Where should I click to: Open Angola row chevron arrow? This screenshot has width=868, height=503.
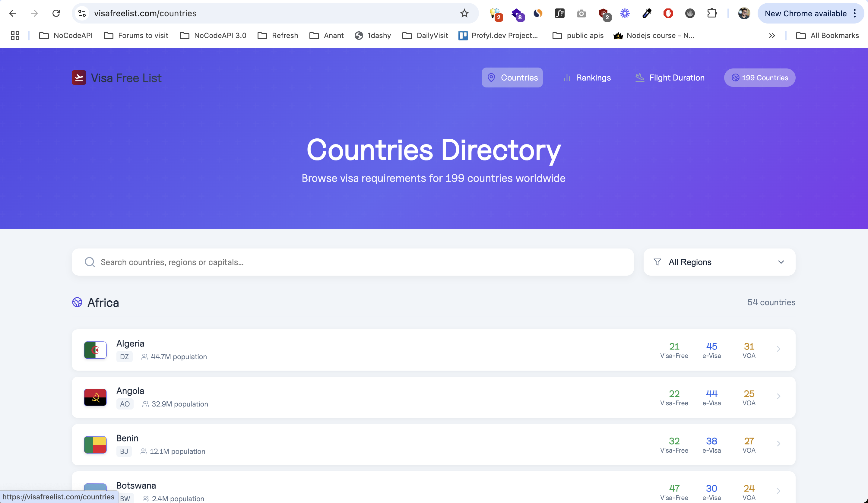[x=778, y=396]
